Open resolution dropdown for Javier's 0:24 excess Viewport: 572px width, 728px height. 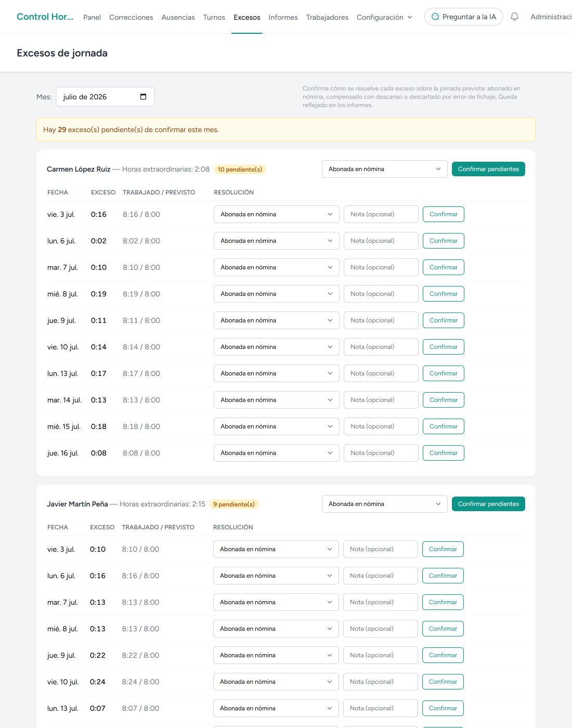[276, 682]
